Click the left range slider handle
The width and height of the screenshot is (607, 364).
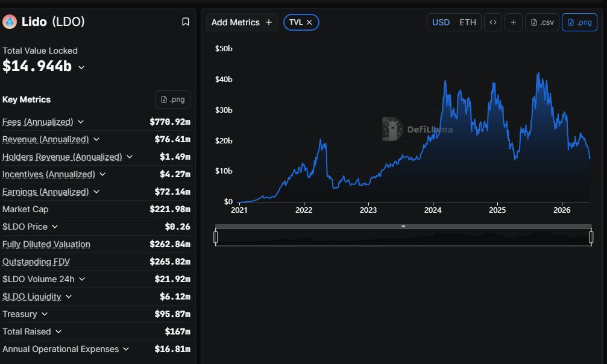216,237
